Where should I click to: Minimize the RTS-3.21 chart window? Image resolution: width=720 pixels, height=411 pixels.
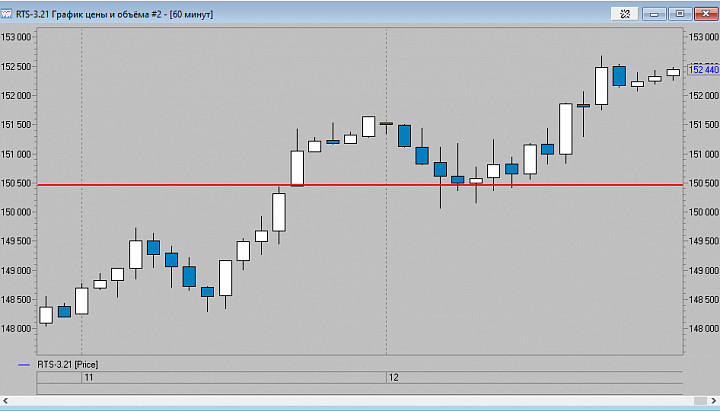pos(654,14)
